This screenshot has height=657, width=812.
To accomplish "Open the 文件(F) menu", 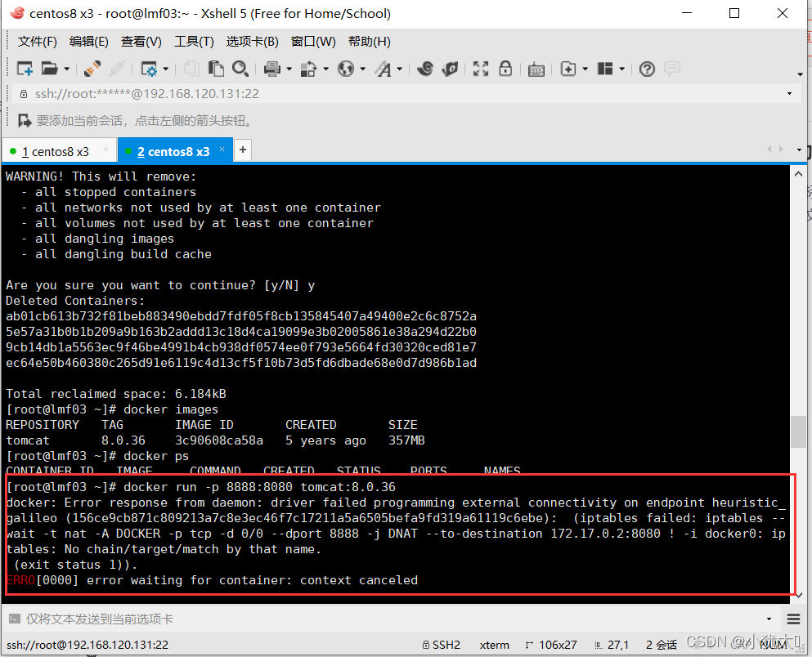I will click(37, 42).
